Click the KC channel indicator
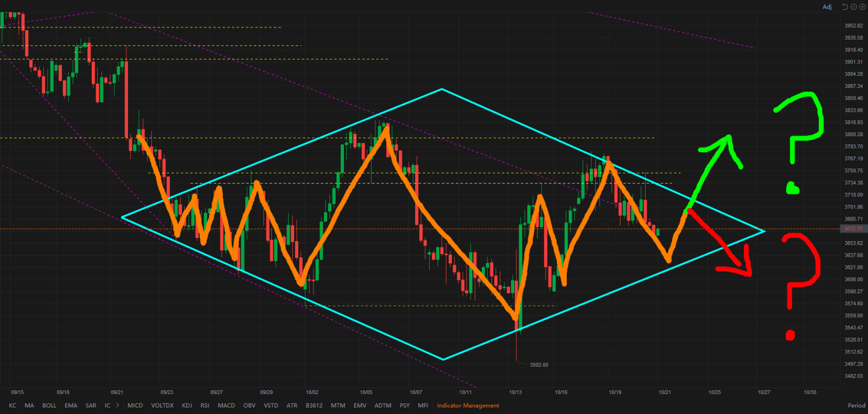Image resolution: width=868 pixels, height=414 pixels. 12,405
